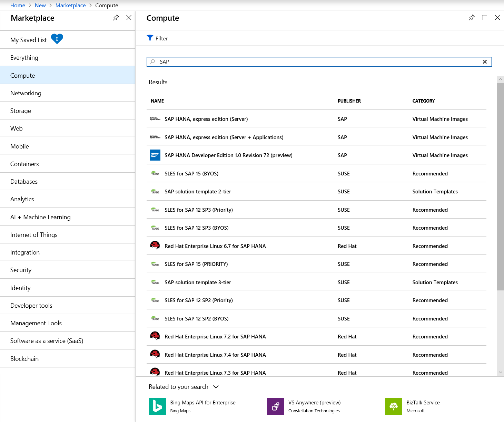Pin the Compute blade to dashboard
The height and width of the screenshot is (422, 504).
click(472, 18)
